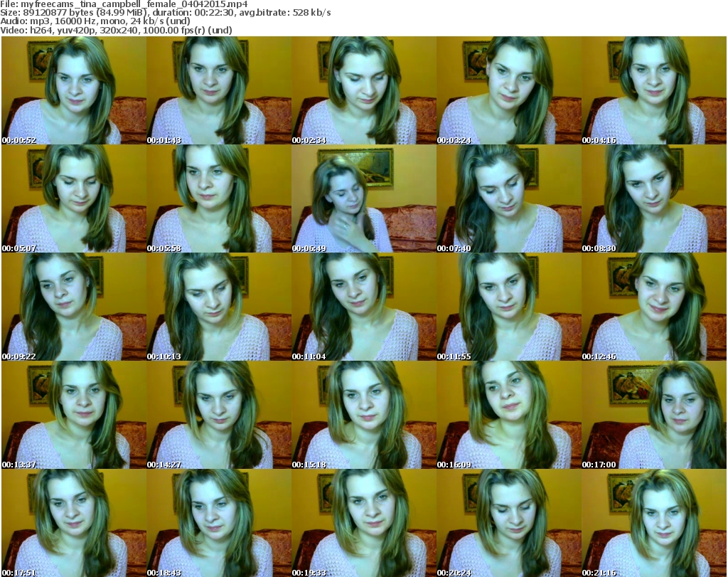This screenshot has height=577, width=728.
Task: Click the frame marked 00:09:22
Action: tap(74, 307)
